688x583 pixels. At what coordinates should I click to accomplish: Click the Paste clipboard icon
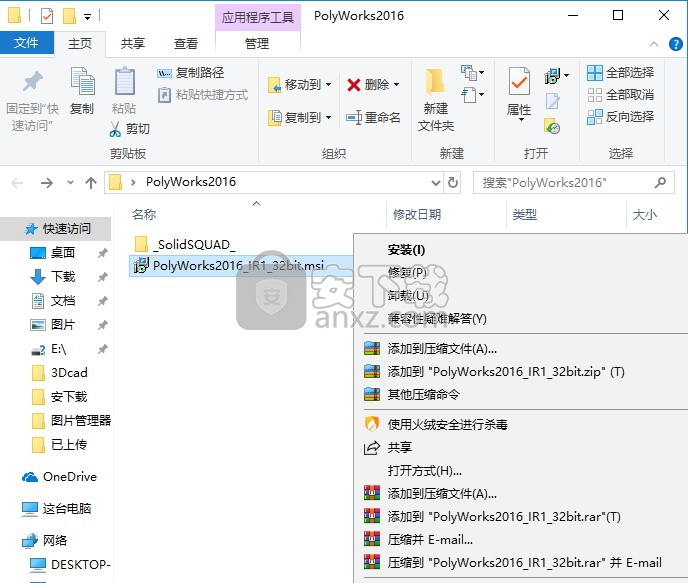pyautogui.click(x=124, y=81)
